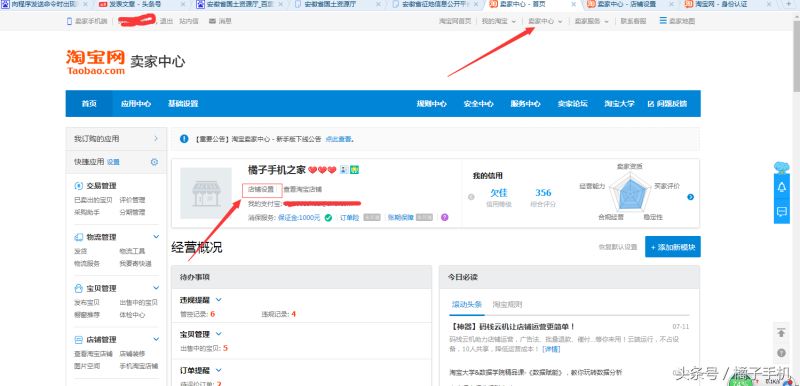The width and height of the screenshot is (800, 386).
Task: Expand the 违规提醒 dropdown chevron
Action: [219, 299]
